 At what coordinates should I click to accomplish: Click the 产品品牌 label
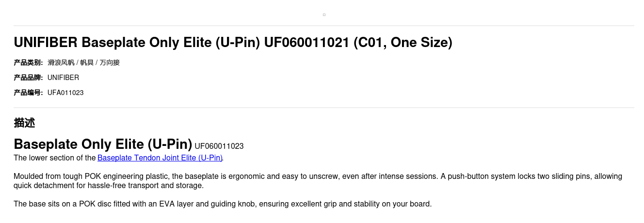(x=28, y=78)
